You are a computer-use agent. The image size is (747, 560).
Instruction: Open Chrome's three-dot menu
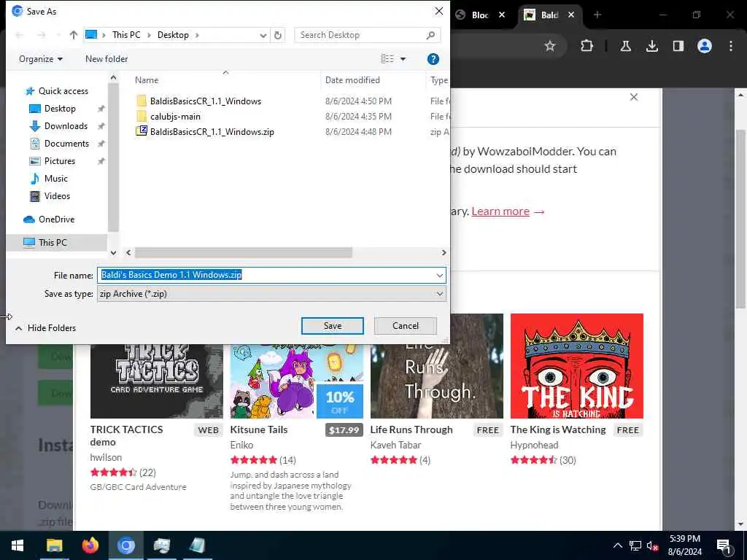pyautogui.click(x=731, y=46)
